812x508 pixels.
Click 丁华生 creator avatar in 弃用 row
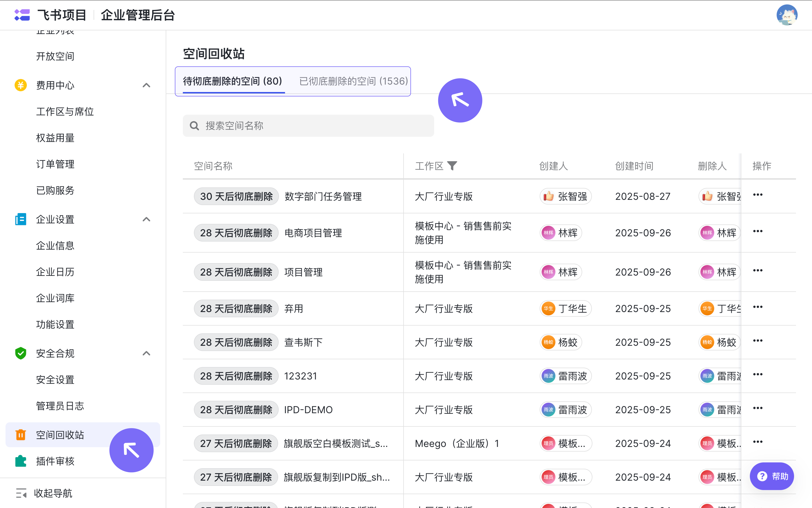point(549,308)
